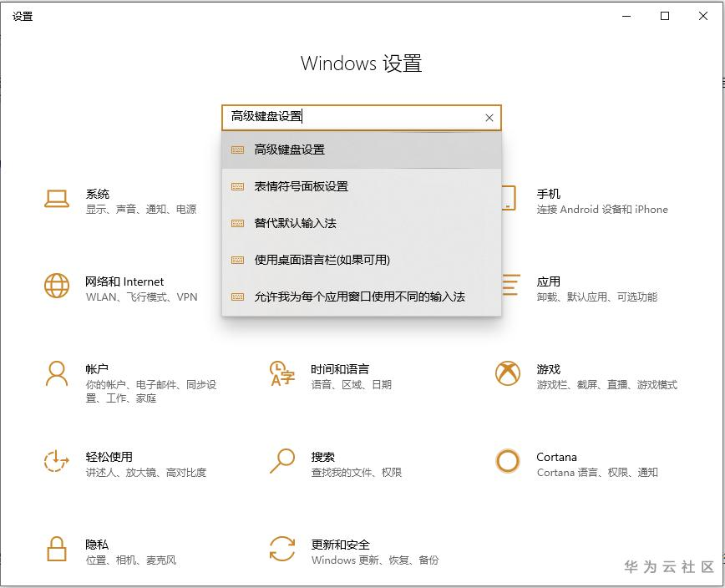This screenshot has height=588, width=725.
Task: Click the 位置、相机、麦克风 description
Action: pos(131,560)
